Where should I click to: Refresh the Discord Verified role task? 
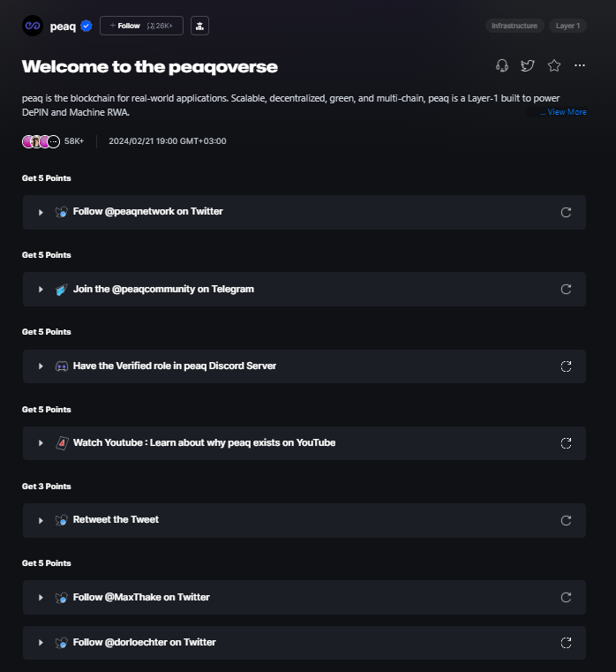pyautogui.click(x=567, y=366)
